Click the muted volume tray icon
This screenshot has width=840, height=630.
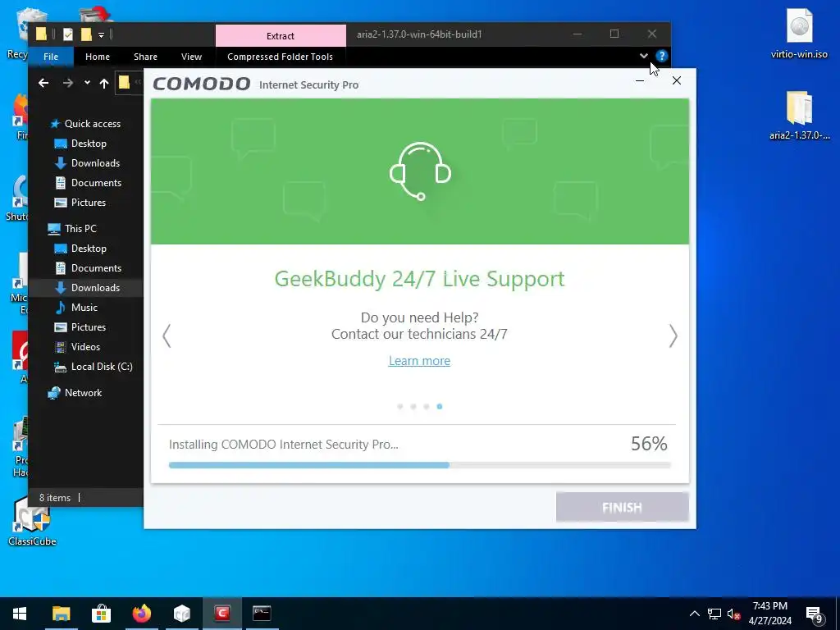coord(733,614)
